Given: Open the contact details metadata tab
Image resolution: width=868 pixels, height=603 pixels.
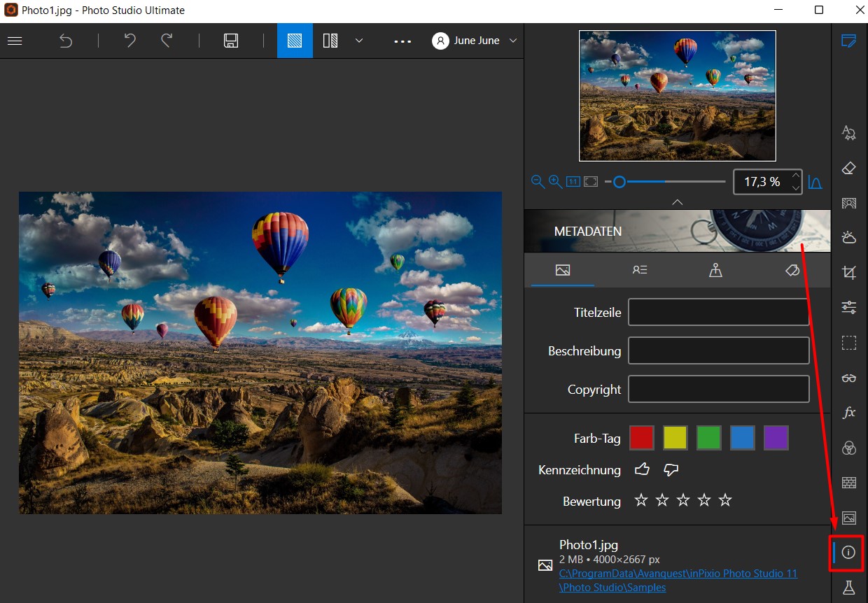Looking at the screenshot, I should (x=639, y=270).
